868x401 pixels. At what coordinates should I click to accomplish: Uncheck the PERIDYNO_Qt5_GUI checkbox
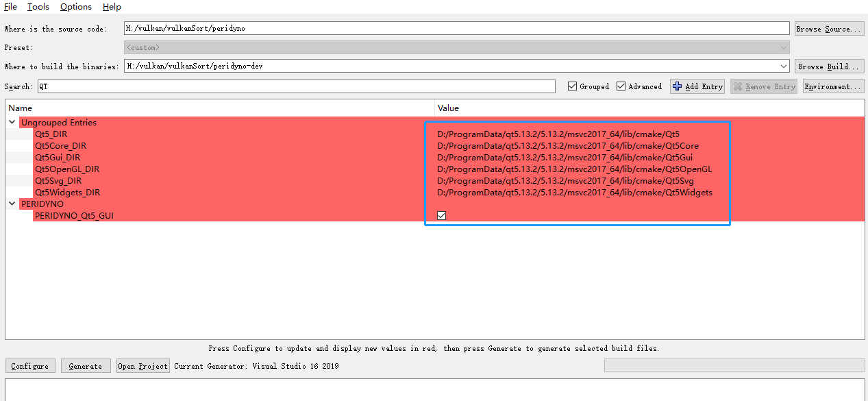pyautogui.click(x=442, y=216)
